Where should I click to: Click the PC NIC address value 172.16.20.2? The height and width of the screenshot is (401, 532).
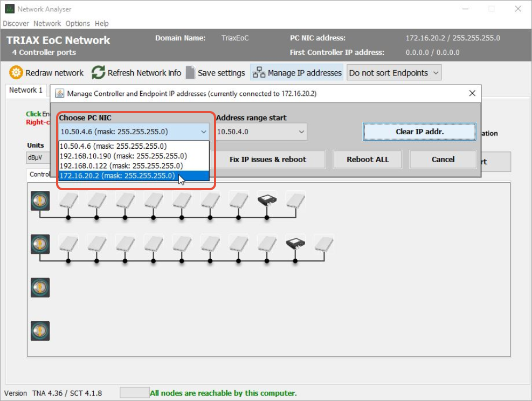(453, 38)
